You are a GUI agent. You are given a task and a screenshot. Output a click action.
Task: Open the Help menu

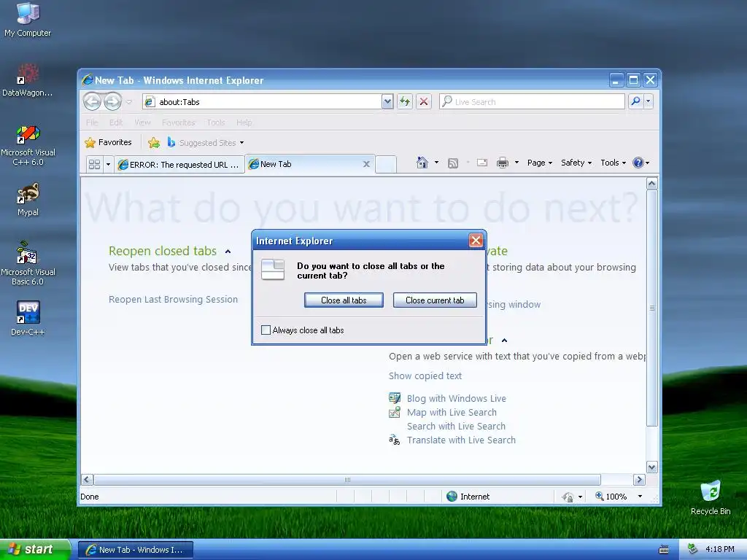click(x=244, y=122)
